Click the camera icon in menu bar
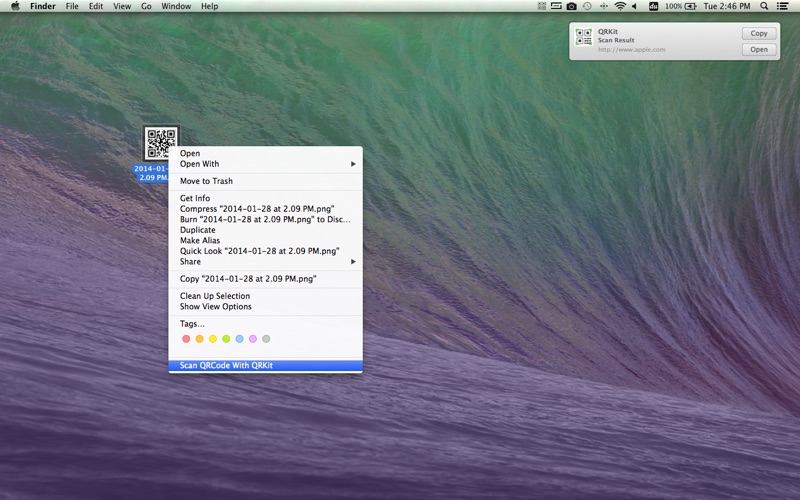The height and width of the screenshot is (500, 800). [571, 6]
